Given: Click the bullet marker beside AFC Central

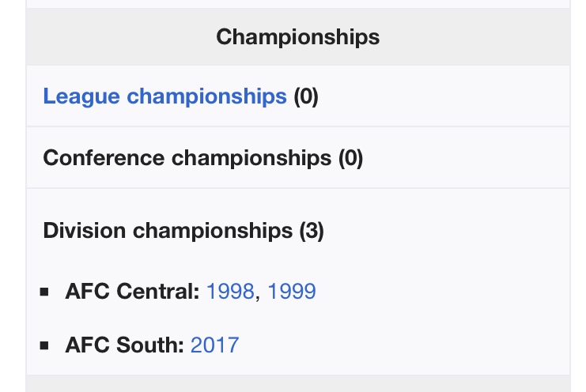Looking at the screenshot, I should pyautogui.click(x=44, y=292).
